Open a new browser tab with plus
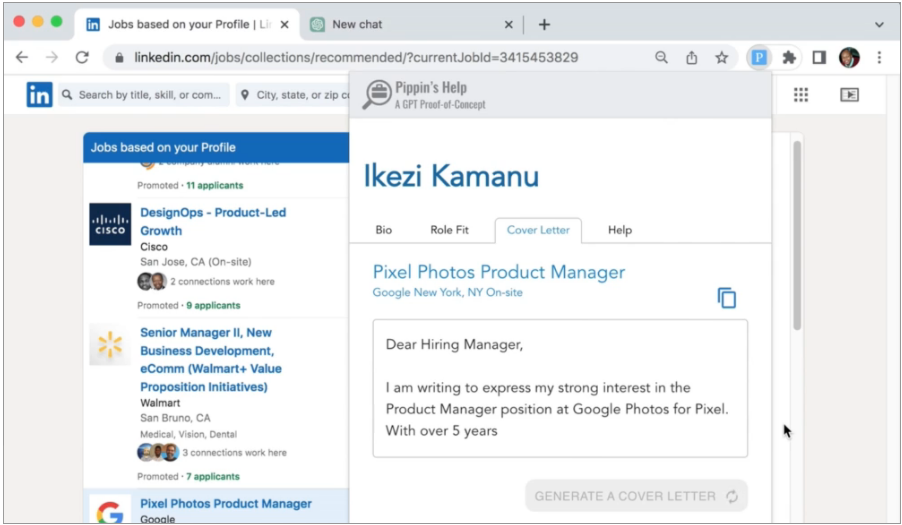This screenshot has height=525, width=902. pos(544,24)
